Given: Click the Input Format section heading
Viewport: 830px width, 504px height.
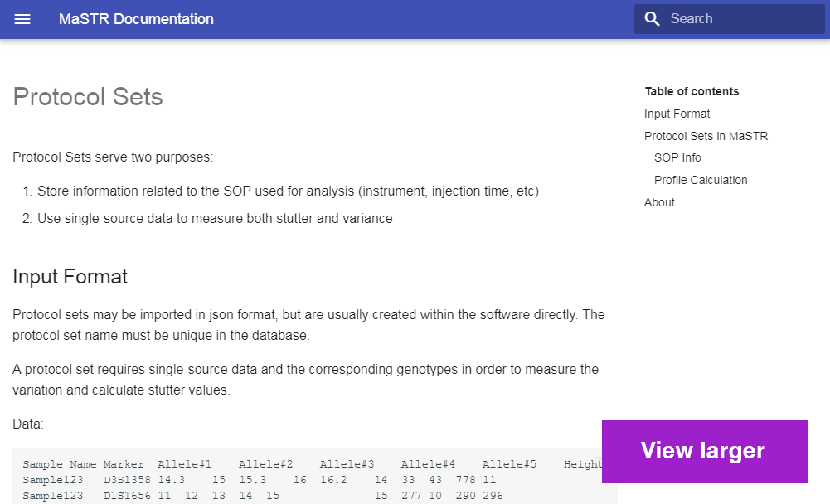Looking at the screenshot, I should [70, 277].
